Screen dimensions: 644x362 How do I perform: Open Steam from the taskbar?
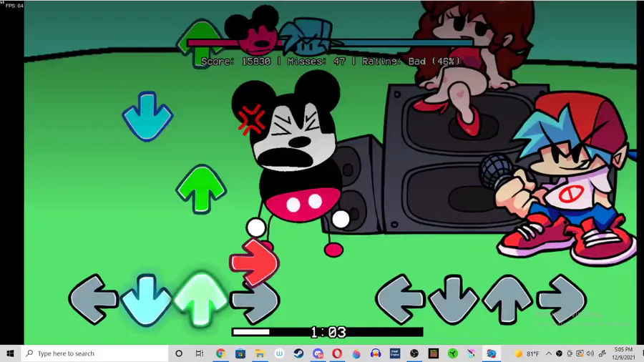(x=298, y=353)
